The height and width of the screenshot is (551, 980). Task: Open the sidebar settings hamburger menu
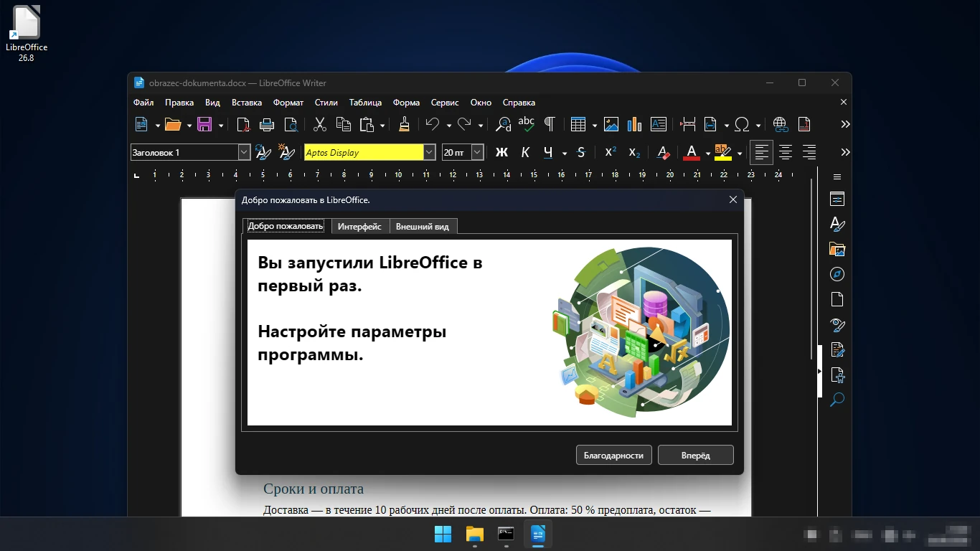click(x=837, y=176)
